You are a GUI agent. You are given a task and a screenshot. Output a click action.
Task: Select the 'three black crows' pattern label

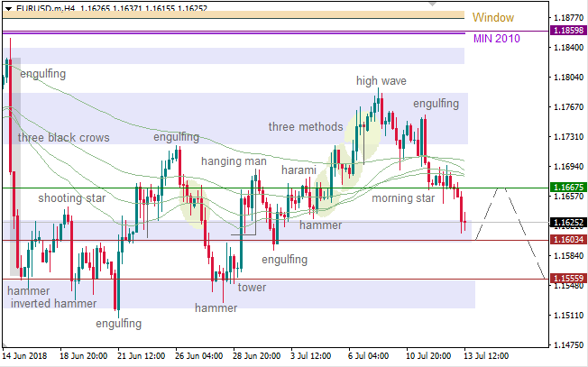click(63, 138)
